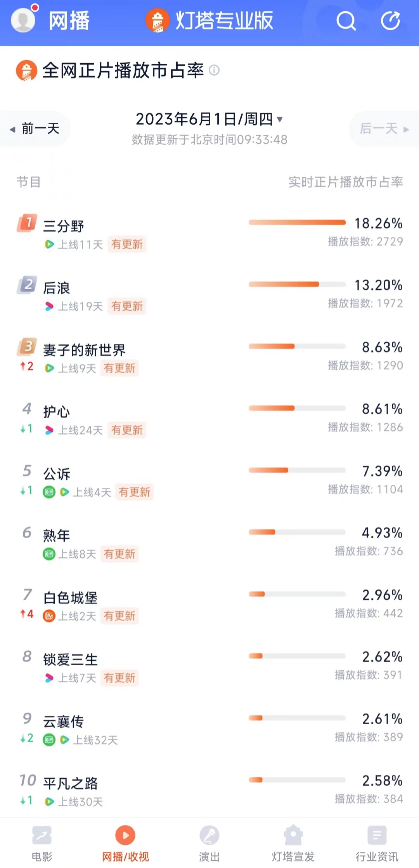
Task: Tap the info icon beside 全网正片播放市占率
Action: tap(214, 70)
